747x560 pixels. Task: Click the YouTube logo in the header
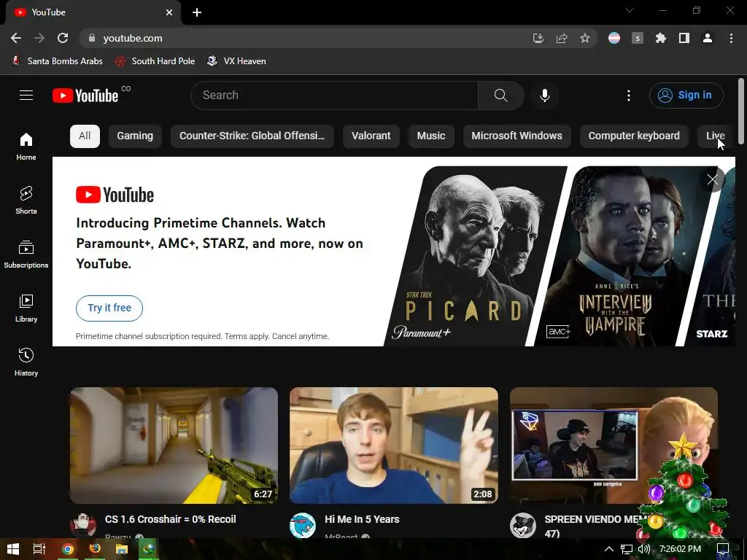pyautogui.click(x=85, y=96)
